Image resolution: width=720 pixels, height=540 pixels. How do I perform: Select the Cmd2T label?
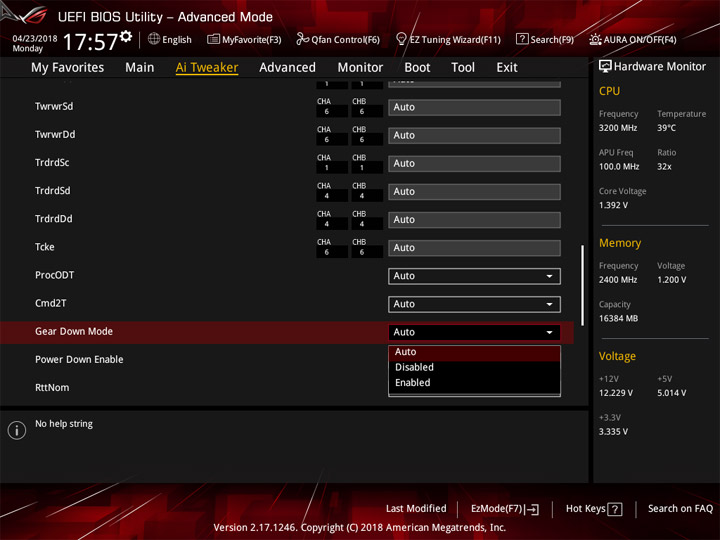(51, 303)
